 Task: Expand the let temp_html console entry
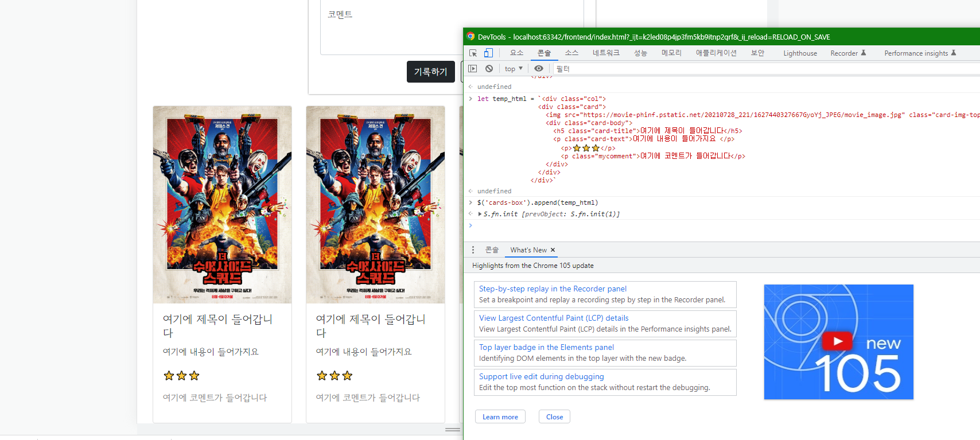point(471,99)
